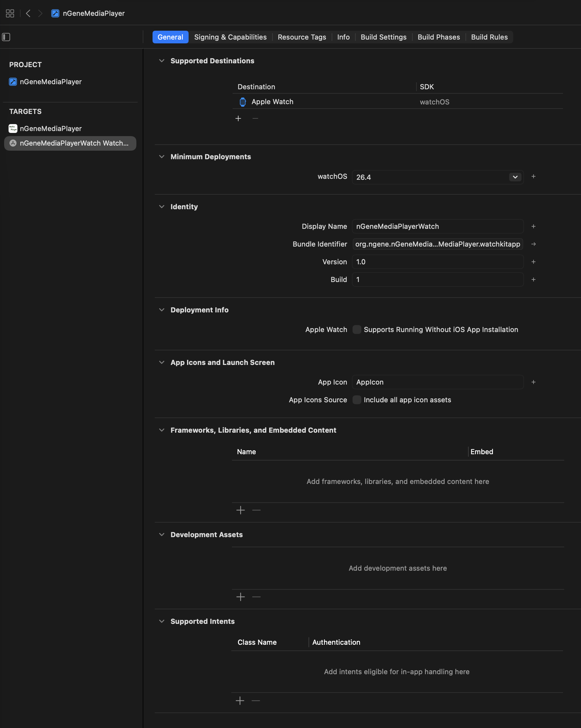The height and width of the screenshot is (728, 581).
Task: Edit the Display Name field
Action: (x=438, y=226)
